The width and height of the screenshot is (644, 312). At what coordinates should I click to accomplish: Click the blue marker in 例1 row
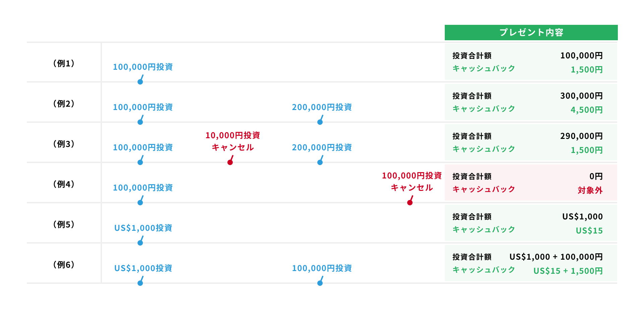coord(140,82)
